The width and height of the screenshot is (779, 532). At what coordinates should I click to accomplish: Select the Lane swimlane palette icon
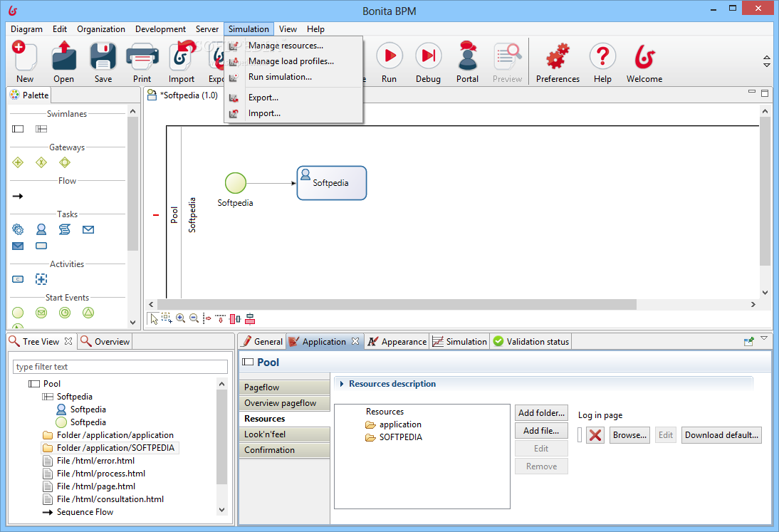pos(41,129)
